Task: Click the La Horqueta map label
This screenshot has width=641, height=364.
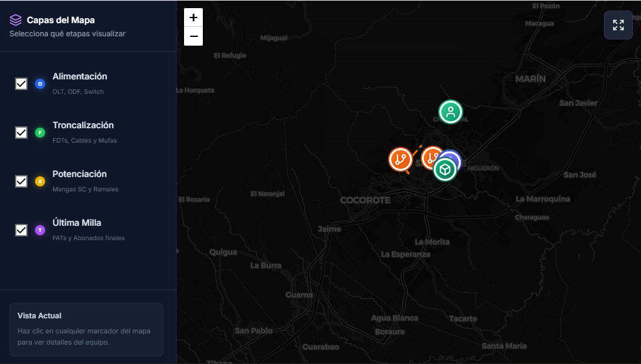Action: coord(195,90)
